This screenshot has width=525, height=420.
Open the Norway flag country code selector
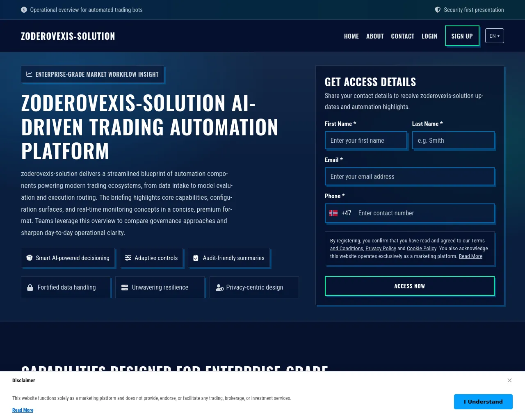pos(340,213)
